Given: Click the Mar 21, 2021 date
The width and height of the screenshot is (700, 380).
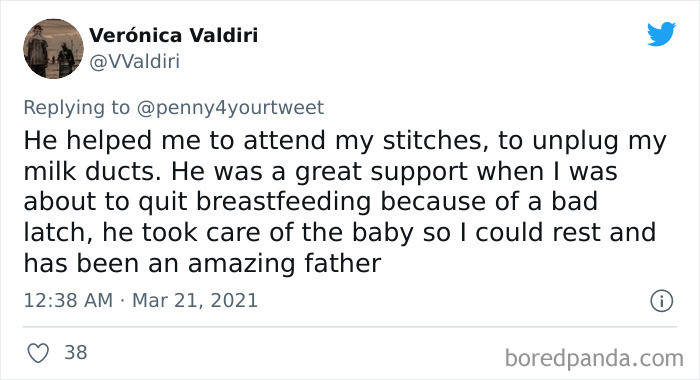Looking at the screenshot, I should (195, 300).
